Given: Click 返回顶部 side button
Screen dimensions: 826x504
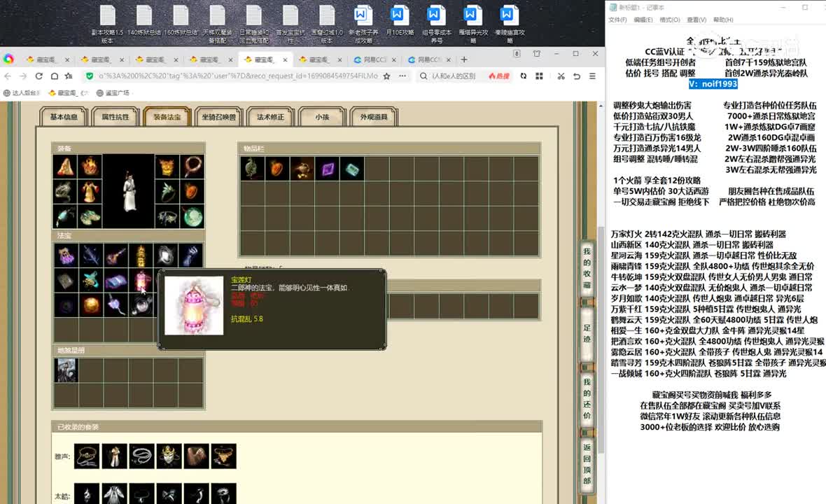Looking at the screenshot, I should point(587,464).
